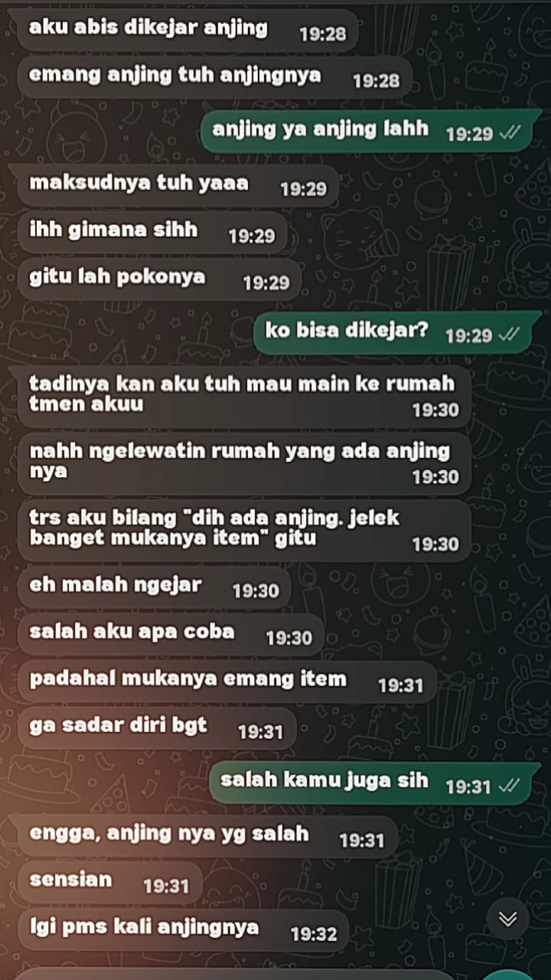Image resolution: width=551 pixels, height=980 pixels.
Task: Select the message "ihh gimana sihh"
Action: coord(152,233)
